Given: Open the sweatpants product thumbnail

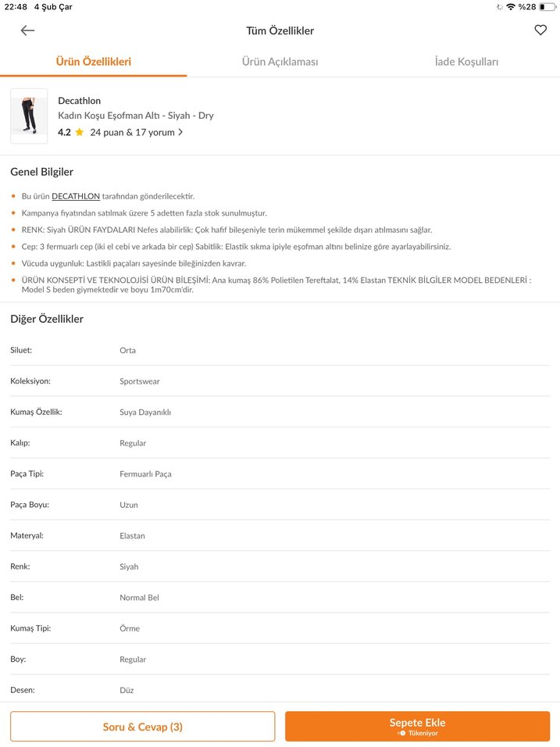Looking at the screenshot, I should 29,116.
